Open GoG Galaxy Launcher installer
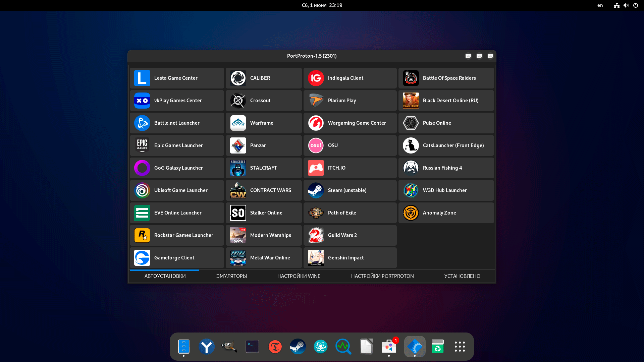Viewport: 644px width, 362px height. pyautogui.click(x=176, y=168)
